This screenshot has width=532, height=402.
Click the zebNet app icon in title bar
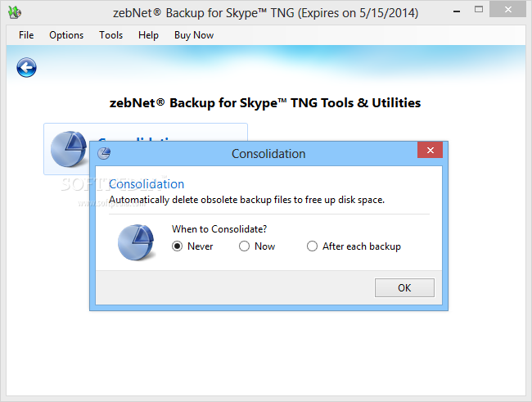[x=15, y=12]
